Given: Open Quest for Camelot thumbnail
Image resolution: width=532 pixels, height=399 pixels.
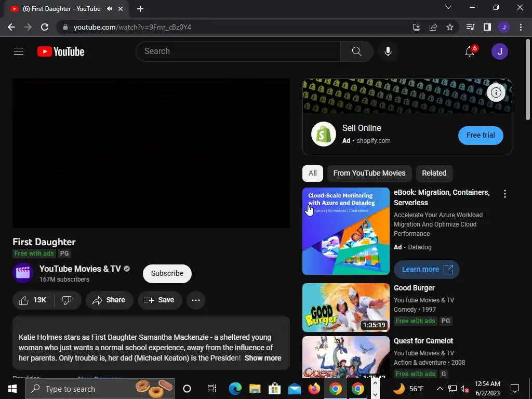Looking at the screenshot, I should 345,357.
